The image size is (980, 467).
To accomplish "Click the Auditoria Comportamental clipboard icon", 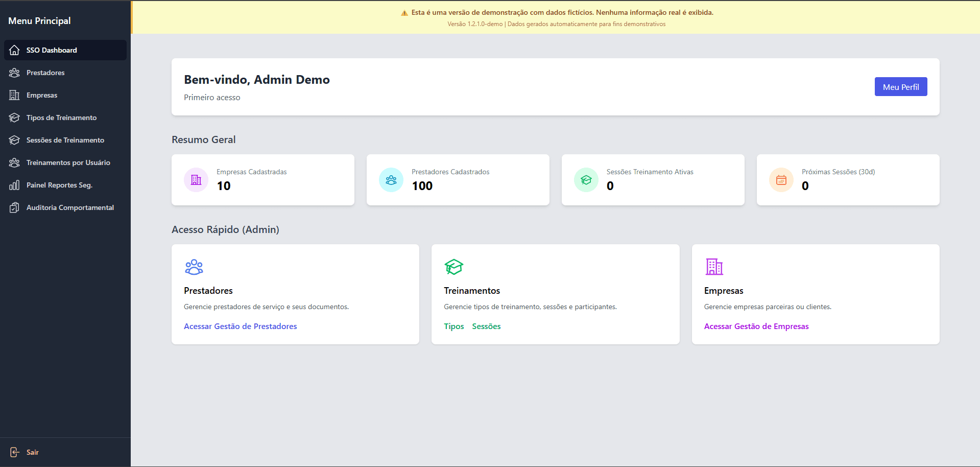I will click(x=14, y=207).
